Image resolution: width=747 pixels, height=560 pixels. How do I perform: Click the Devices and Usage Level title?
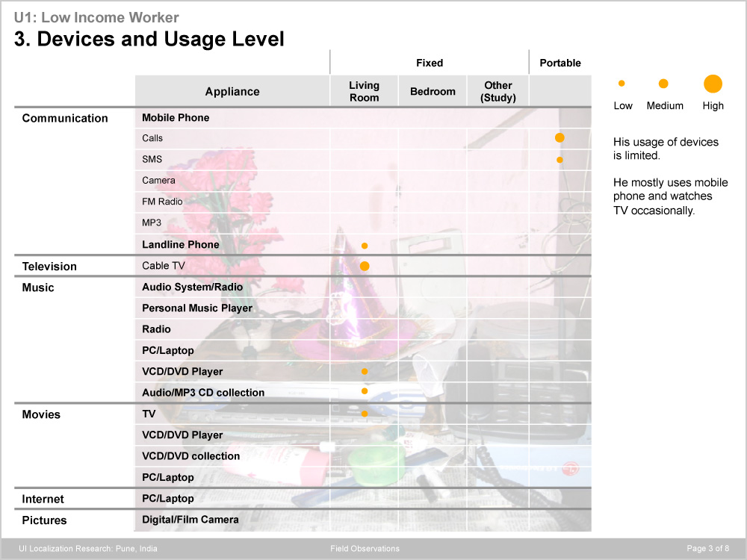(x=149, y=39)
